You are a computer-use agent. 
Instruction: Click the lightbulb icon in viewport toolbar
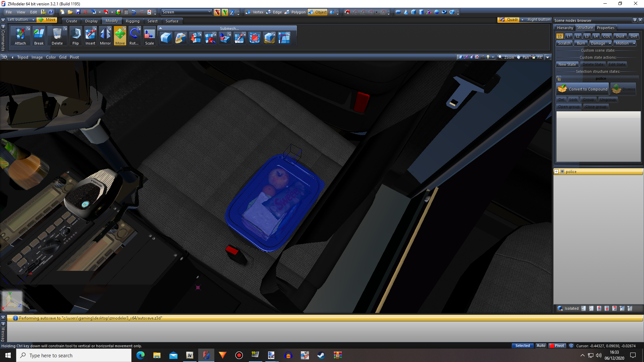(488, 57)
